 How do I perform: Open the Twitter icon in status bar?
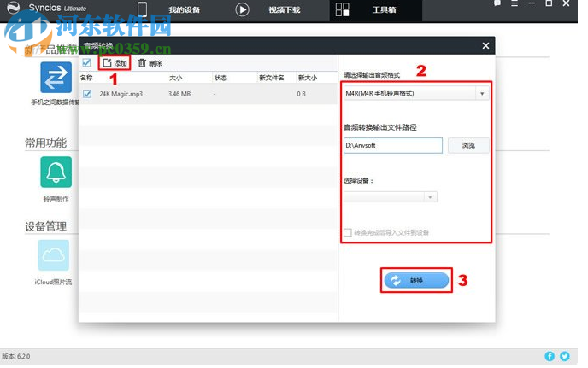565,356
